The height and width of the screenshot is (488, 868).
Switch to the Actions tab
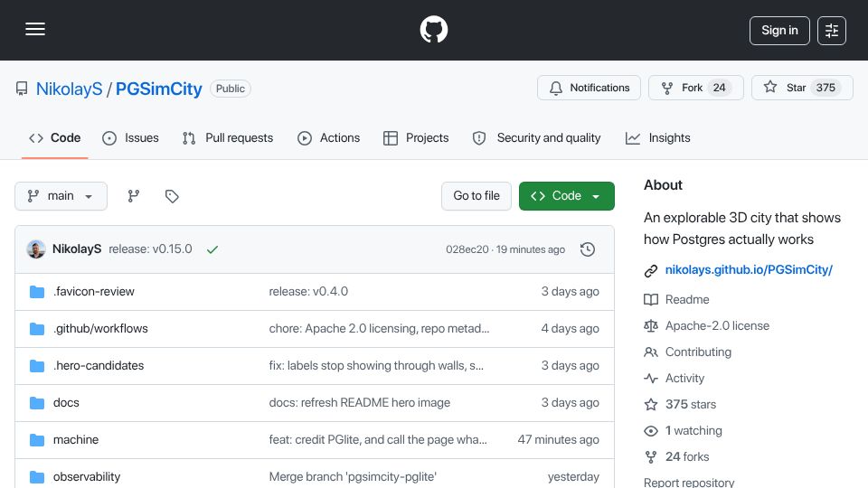pyautogui.click(x=329, y=137)
